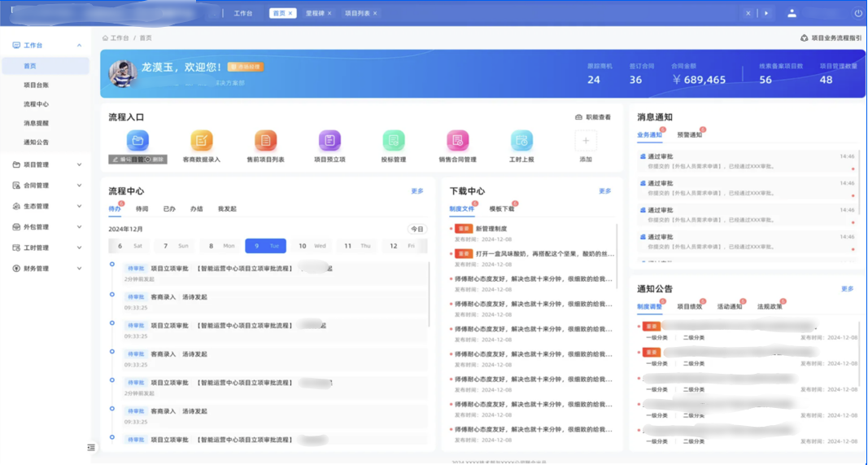Switch to 项目绩效 tab

689,306
